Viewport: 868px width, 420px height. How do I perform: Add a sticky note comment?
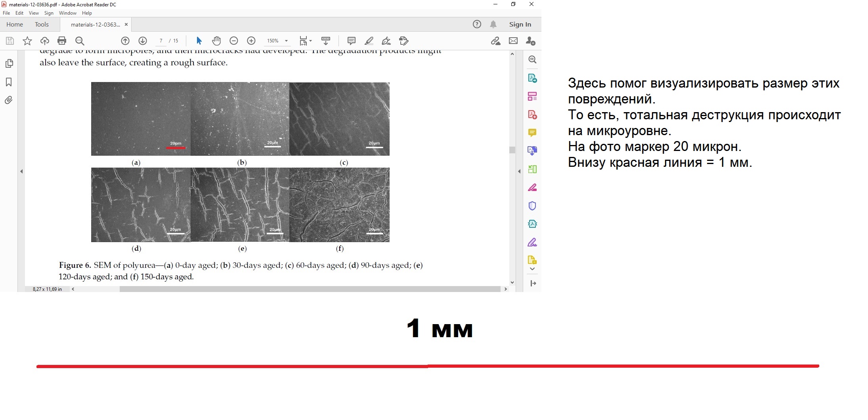pyautogui.click(x=351, y=41)
